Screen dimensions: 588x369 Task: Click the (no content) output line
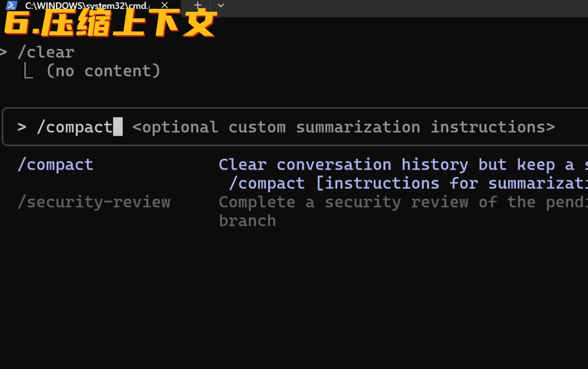click(103, 71)
